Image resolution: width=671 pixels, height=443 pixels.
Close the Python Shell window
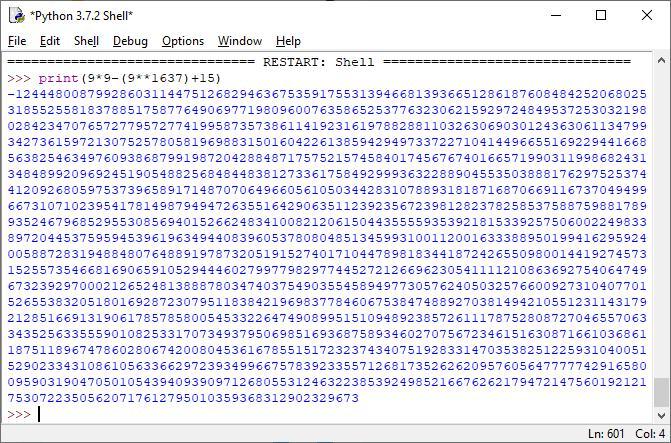pos(647,15)
